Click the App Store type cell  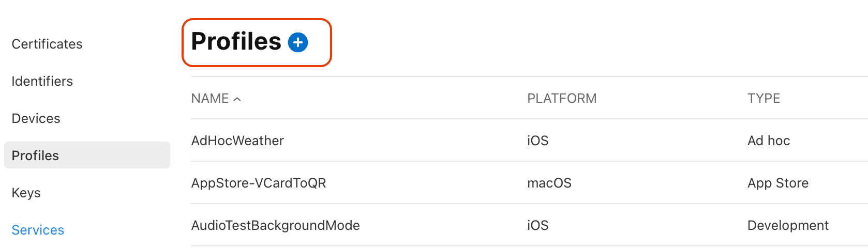(x=778, y=183)
